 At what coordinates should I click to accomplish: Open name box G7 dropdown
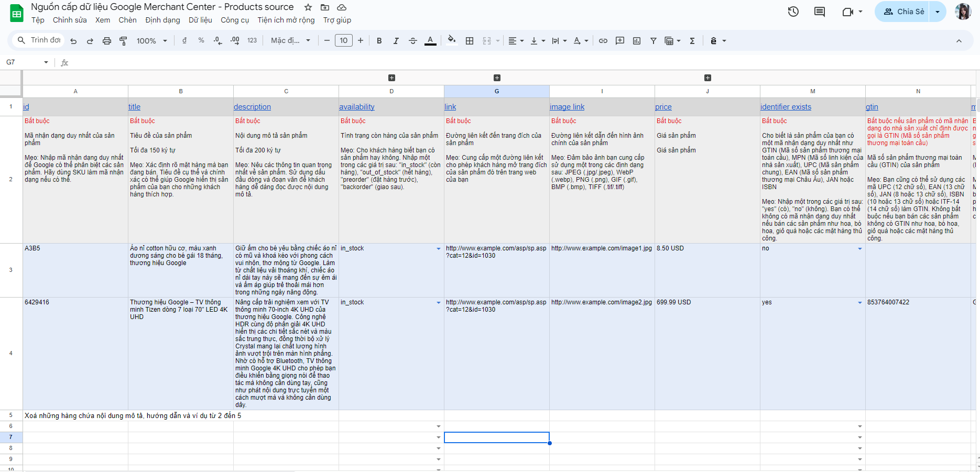46,62
